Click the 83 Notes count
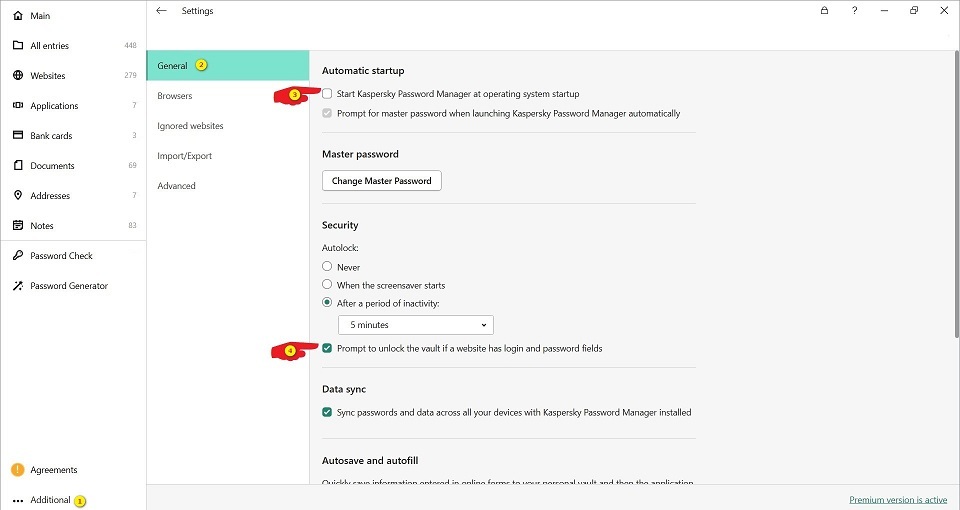The image size is (960, 510). pos(132,225)
